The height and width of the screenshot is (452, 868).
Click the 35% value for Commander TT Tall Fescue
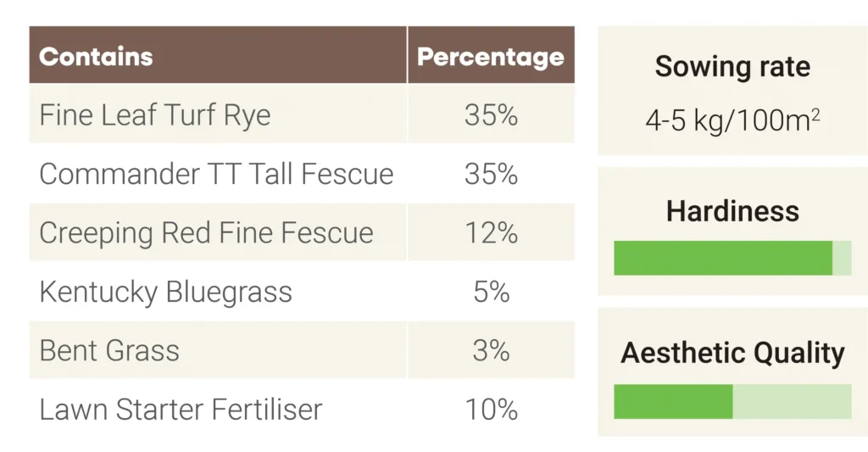pyautogui.click(x=491, y=174)
